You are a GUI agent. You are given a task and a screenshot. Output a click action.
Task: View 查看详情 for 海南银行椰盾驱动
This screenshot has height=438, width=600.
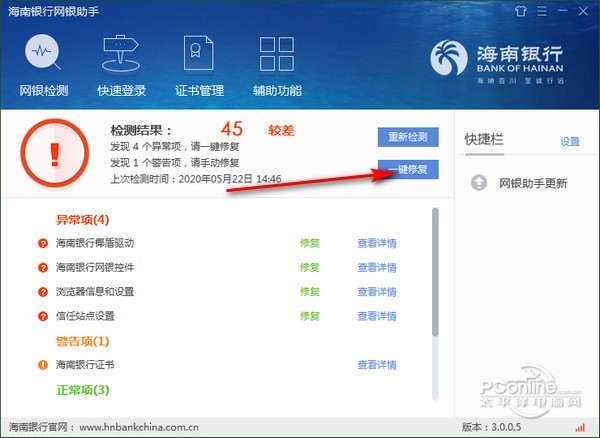click(377, 243)
